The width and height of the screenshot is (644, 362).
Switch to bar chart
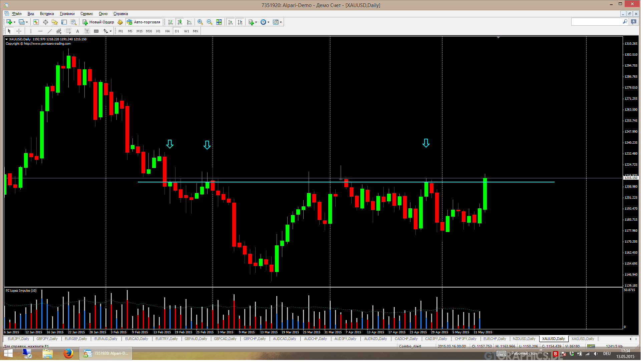tap(171, 22)
